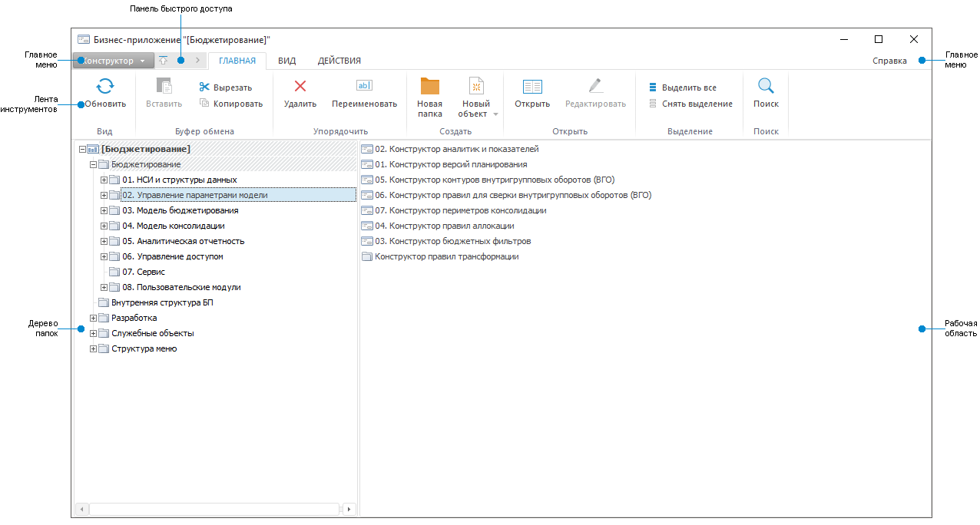Open the Справка menu
This screenshot has height=525, width=980.
[889, 61]
